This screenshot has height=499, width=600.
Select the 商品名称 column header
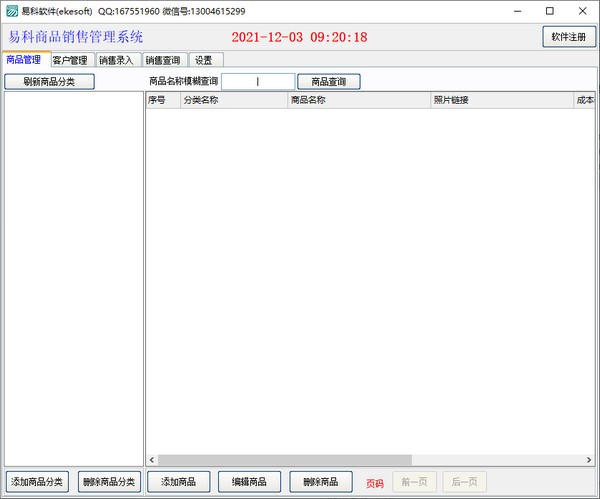pos(359,100)
